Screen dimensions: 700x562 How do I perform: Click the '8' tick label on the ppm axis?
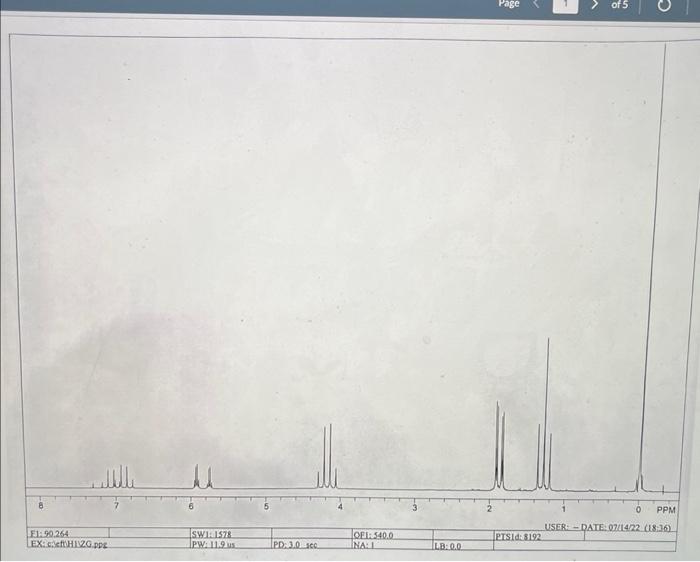coord(41,505)
